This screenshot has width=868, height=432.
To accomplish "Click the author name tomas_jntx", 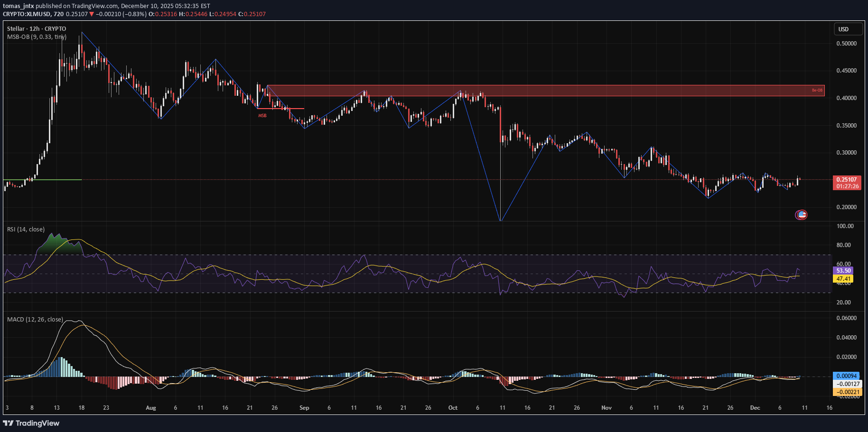I will click(x=18, y=6).
